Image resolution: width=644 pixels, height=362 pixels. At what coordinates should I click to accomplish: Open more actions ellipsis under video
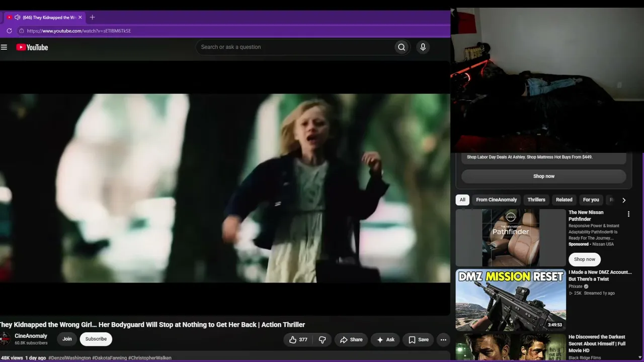(443, 340)
